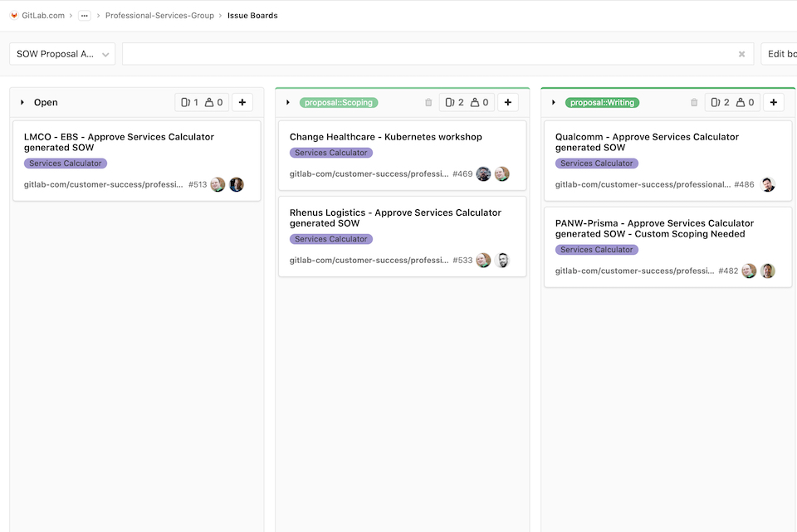Screen dimensions: 797x532
Task: Add new issue to proposal::Writing list
Action: 774,102
